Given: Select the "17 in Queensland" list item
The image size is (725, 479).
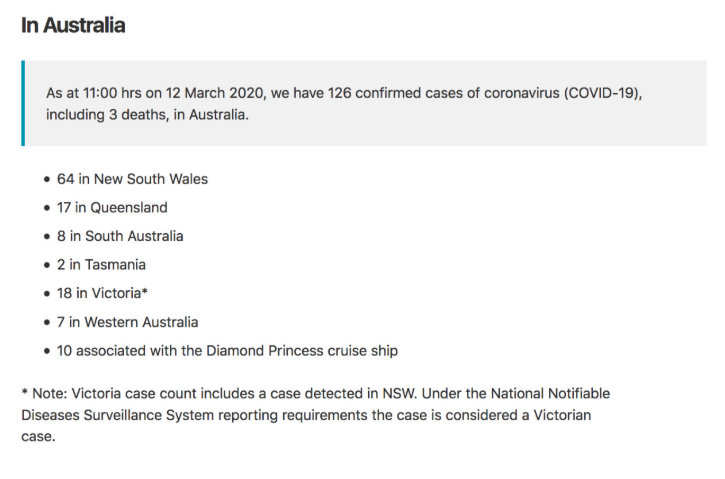Looking at the screenshot, I should (x=112, y=208).
